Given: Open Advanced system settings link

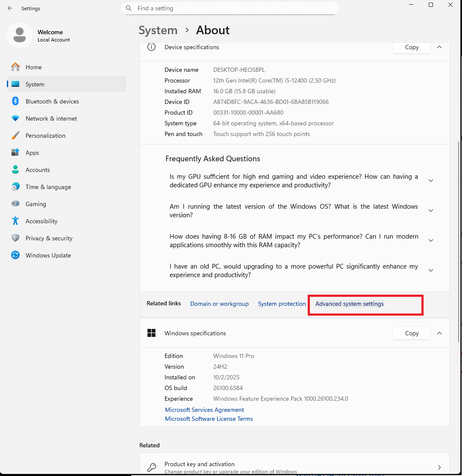Looking at the screenshot, I should pyautogui.click(x=349, y=304).
